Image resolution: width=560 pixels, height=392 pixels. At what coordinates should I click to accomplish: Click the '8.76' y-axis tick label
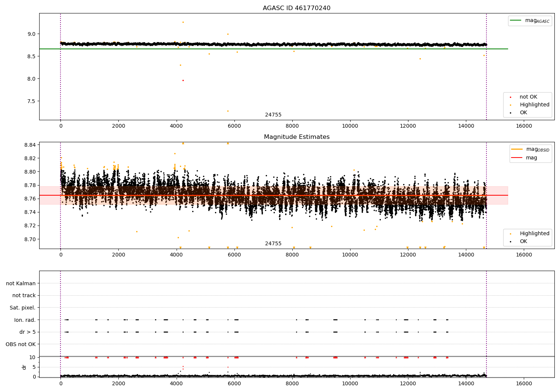[30, 199]
